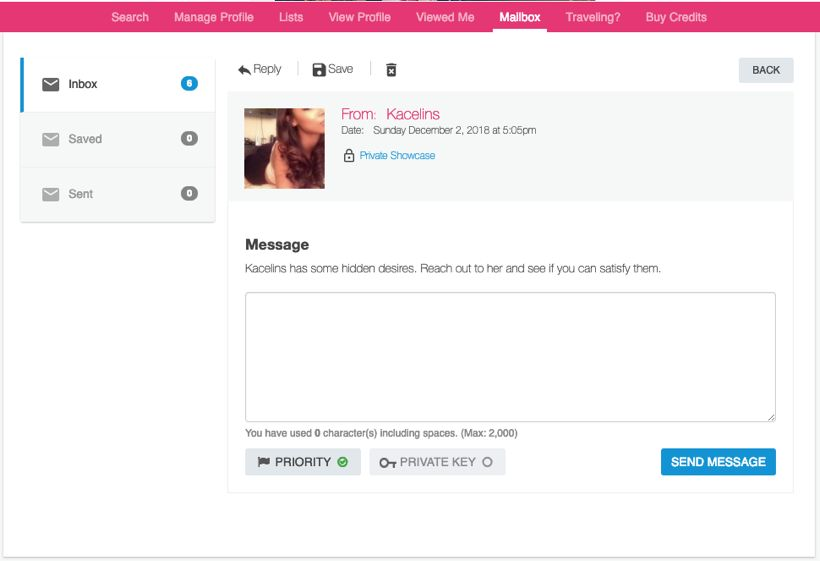
Task: Focus the message text area
Action: (x=510, y=357)
